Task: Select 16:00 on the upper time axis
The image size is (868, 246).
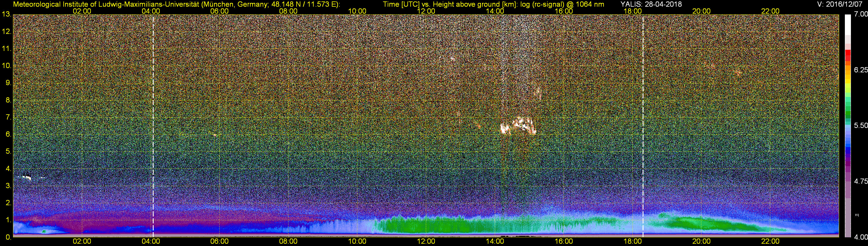Action: point(564,11)
